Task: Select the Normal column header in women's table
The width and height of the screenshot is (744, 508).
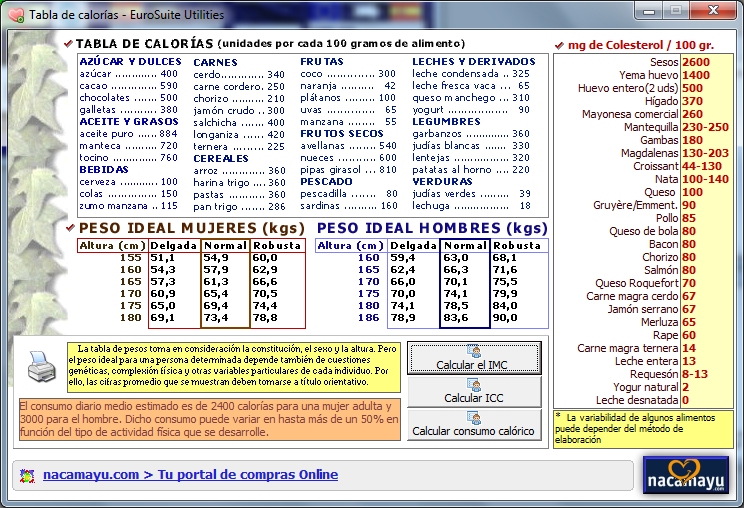Action: coord(224,245)
